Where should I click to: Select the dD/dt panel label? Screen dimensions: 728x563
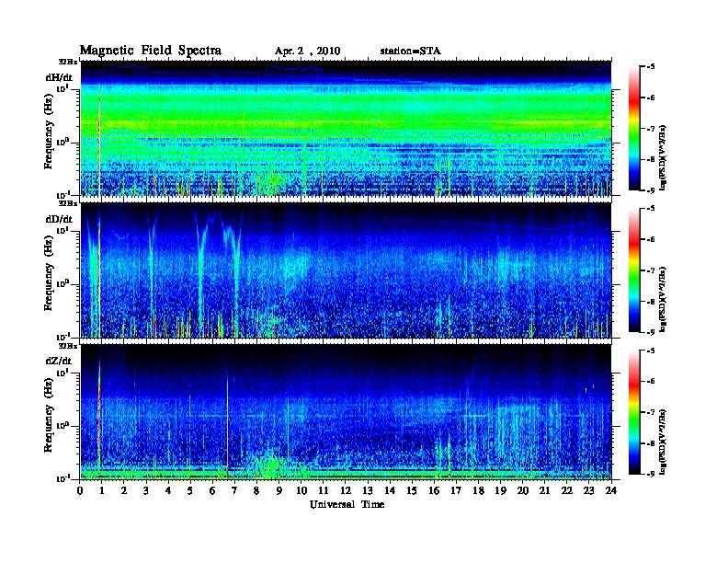[x=59, y=219]
